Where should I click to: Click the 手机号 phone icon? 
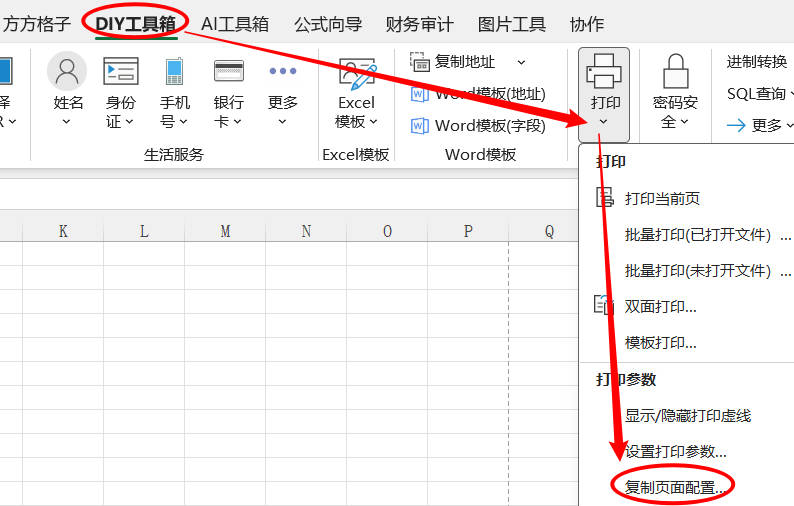(x=175, y=72)
